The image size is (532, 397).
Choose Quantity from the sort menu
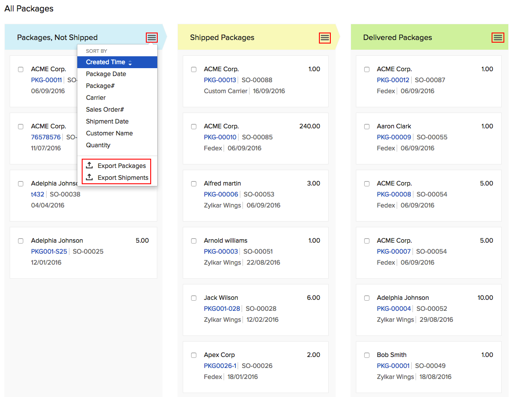click(98, 145)
